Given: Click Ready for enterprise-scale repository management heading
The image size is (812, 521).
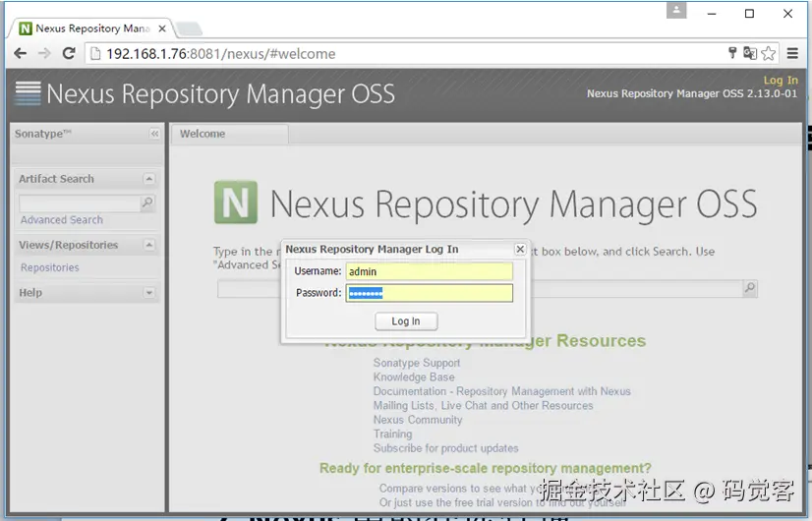Looking at the screenshot, I should point(486,468).
